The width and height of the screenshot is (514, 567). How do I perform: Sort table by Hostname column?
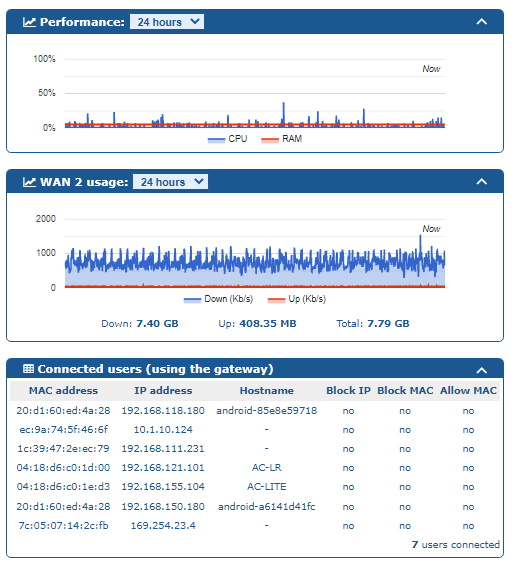pyautogui.click(x=267, y=391)
